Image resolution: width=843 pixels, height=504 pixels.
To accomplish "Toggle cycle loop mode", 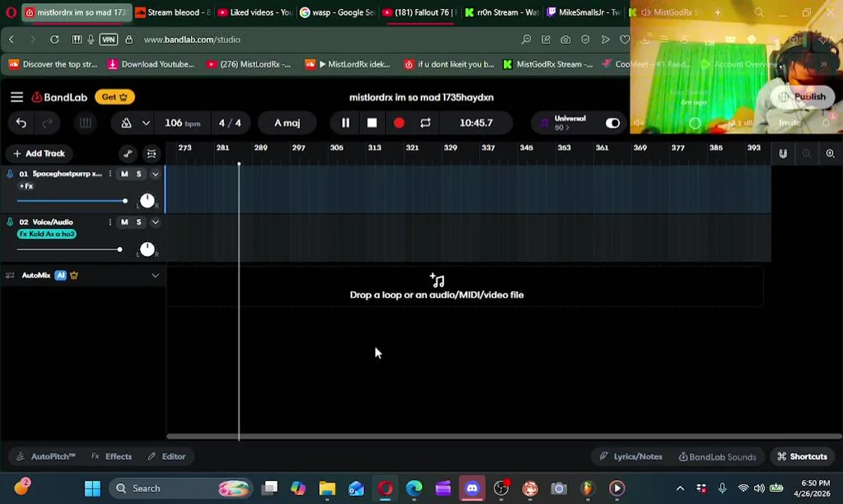I will 425,123.
